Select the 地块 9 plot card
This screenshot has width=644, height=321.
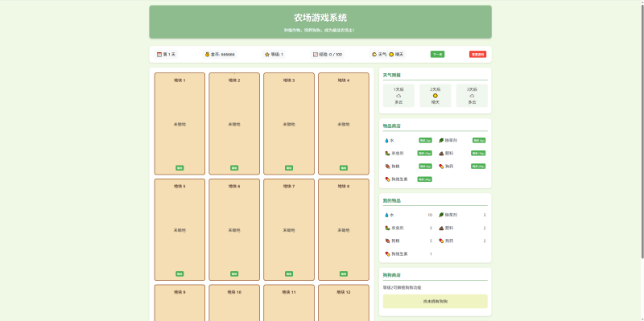click(180, 303)
